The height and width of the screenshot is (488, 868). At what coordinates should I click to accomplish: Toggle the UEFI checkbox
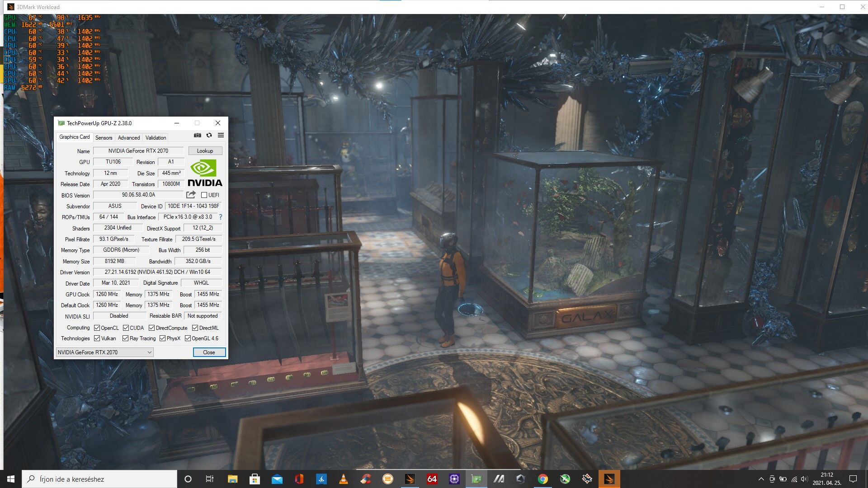pyautogui.click(x=204, y=195)
